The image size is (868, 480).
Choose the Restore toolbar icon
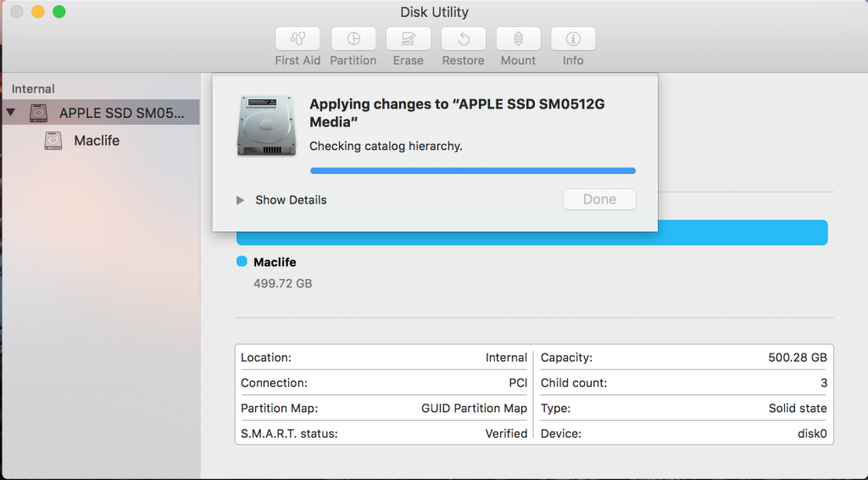coord(464,39)
